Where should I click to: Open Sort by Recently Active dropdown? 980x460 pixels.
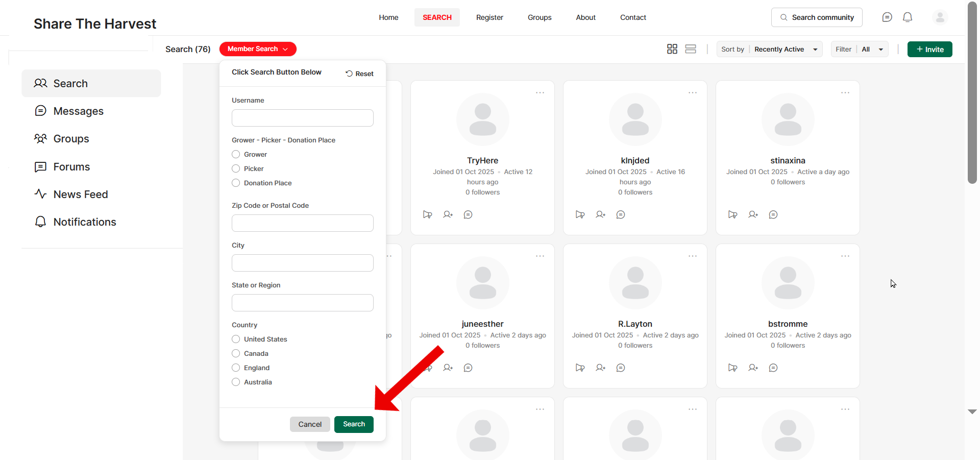[786, 50]
